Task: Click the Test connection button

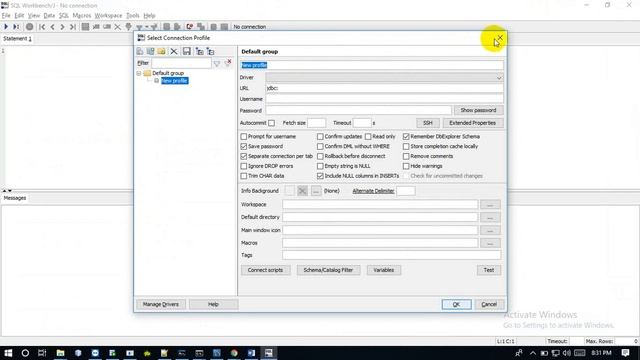Action: 489,270
